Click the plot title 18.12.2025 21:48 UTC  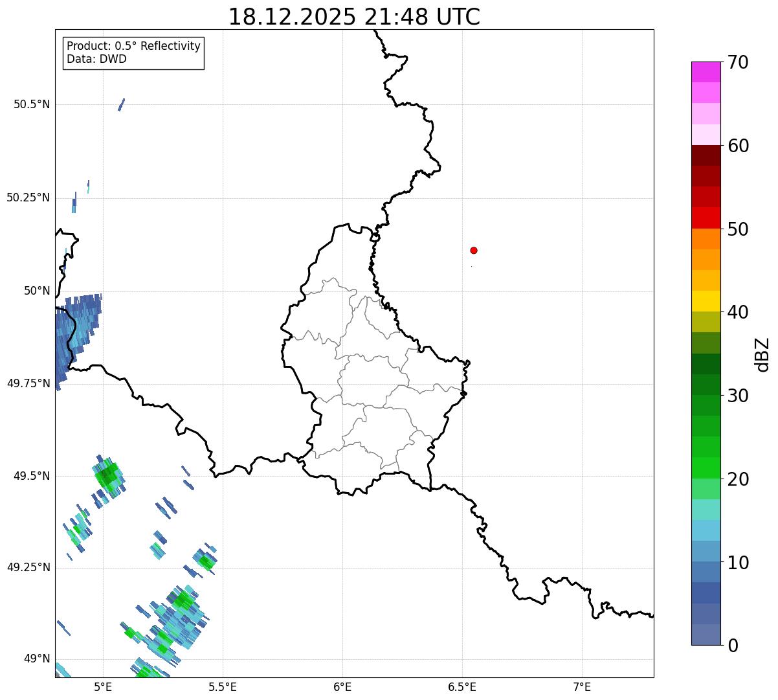tap(354, 17)
